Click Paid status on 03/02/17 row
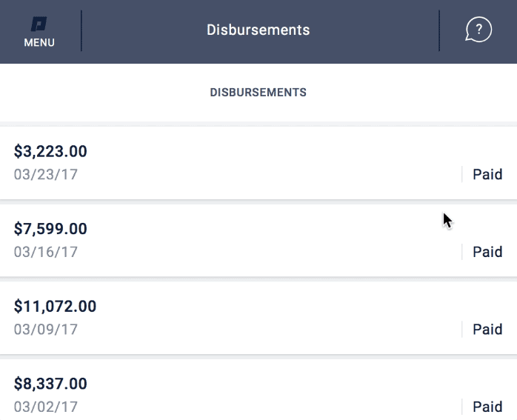The width and height of the screenshot is (517, 420). pos(487,407)
